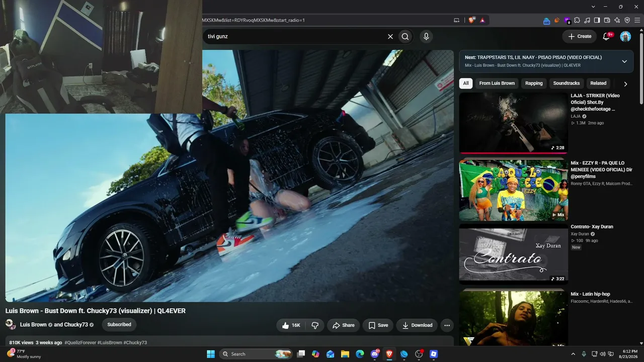Select the From Luis Brown chip
644x362 pixels.
tap(497, 83)
